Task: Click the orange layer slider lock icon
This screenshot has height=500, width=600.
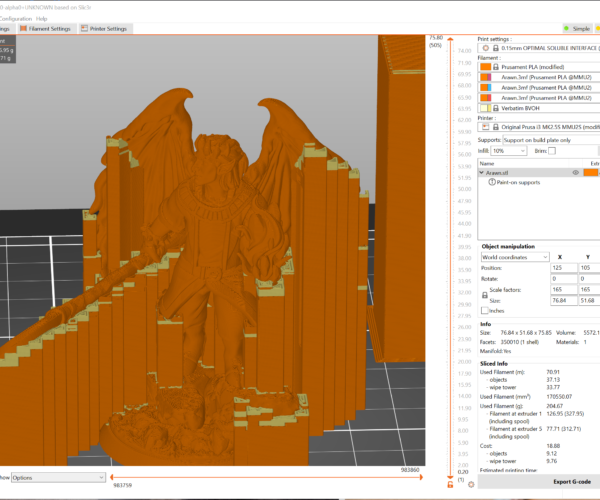Action: 450,484
